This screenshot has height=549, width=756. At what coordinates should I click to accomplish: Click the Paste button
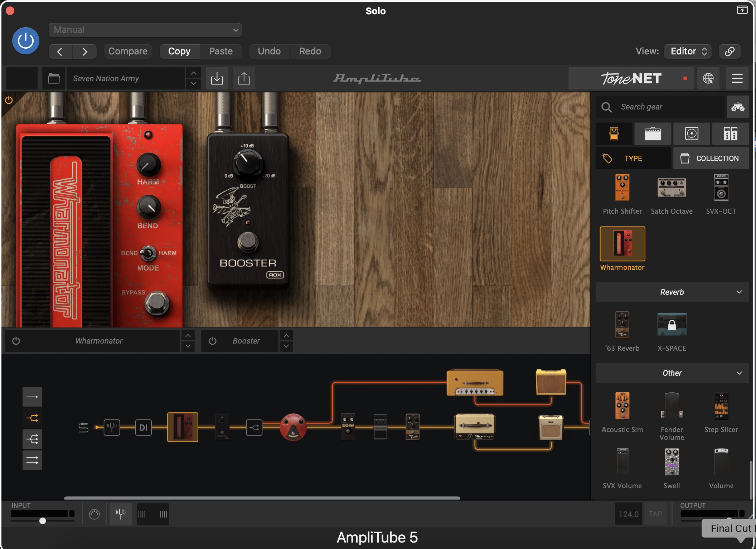tap(221, 51)
